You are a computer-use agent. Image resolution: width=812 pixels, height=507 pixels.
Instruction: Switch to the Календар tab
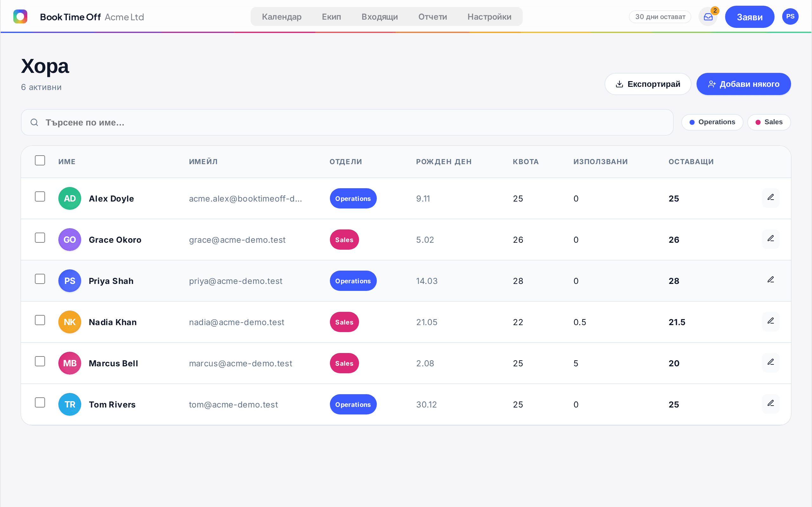[x=282, y=17]
